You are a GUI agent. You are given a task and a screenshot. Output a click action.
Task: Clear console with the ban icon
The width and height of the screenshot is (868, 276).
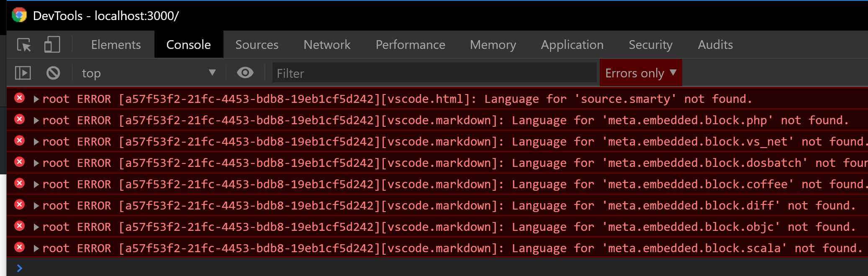pyautogui.click(x=53, y=73)
